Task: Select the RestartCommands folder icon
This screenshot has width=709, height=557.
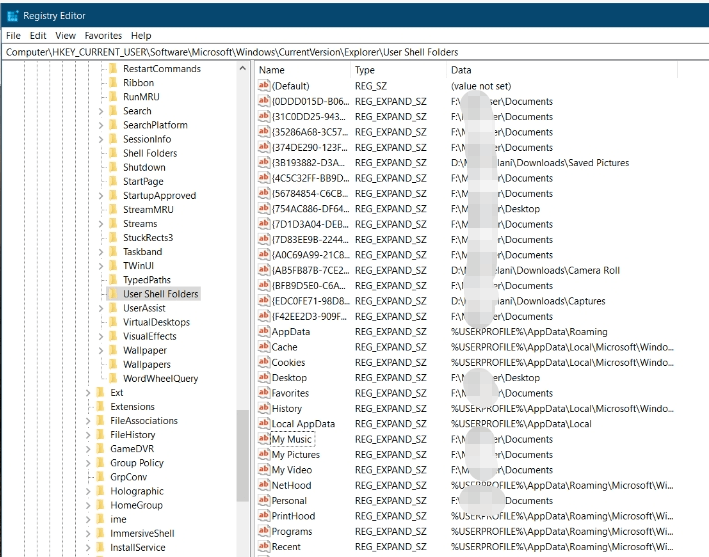Action: (113, 69)
